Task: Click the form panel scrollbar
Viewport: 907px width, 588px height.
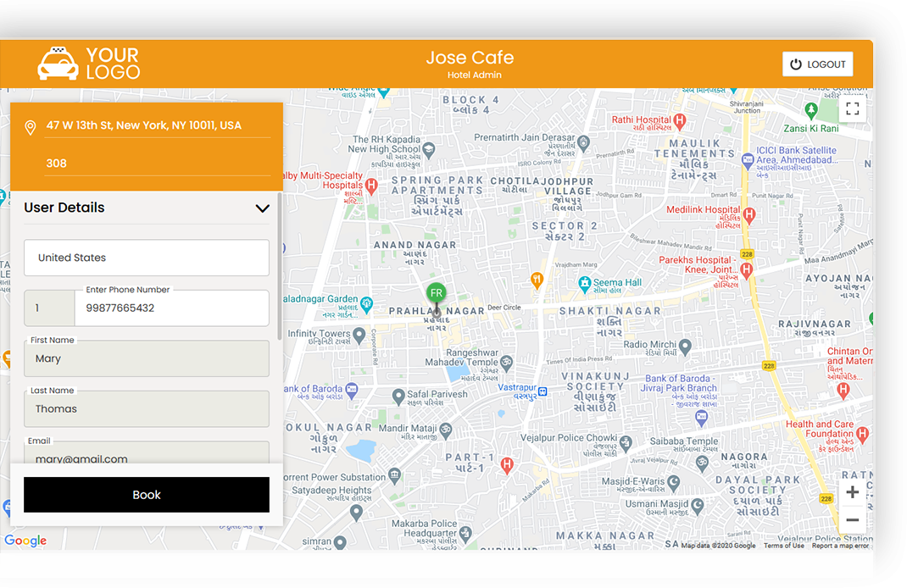Action: point(280,266)
